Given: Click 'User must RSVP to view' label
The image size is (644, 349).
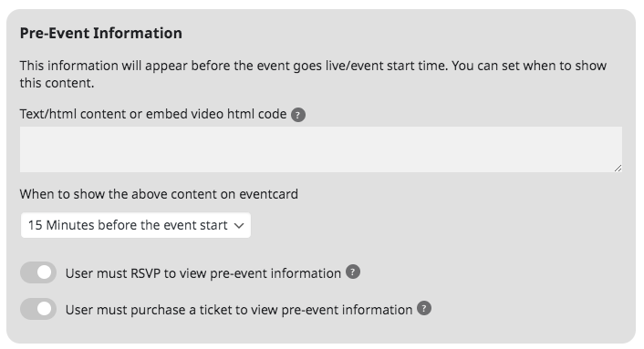Looking at the screenshot, I should tap(203, 273).
